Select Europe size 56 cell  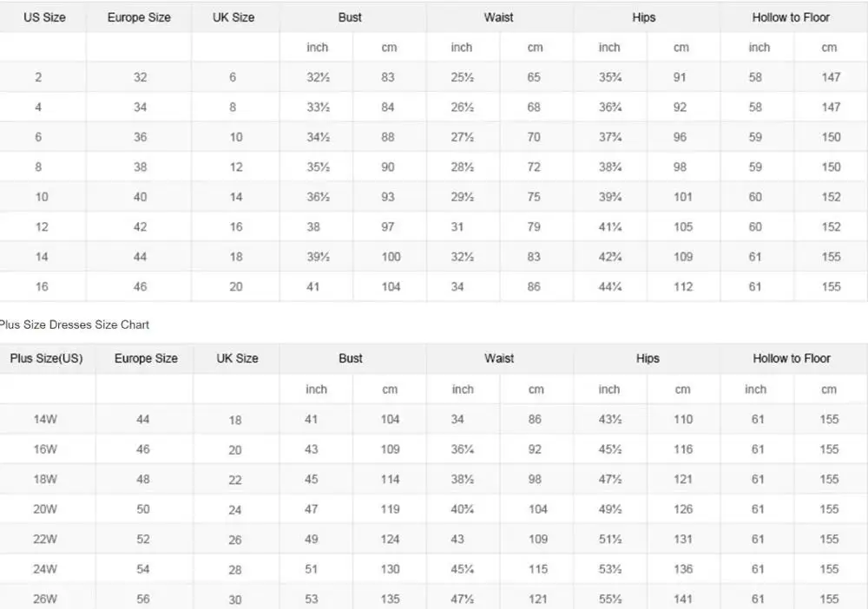click(143, 599)
